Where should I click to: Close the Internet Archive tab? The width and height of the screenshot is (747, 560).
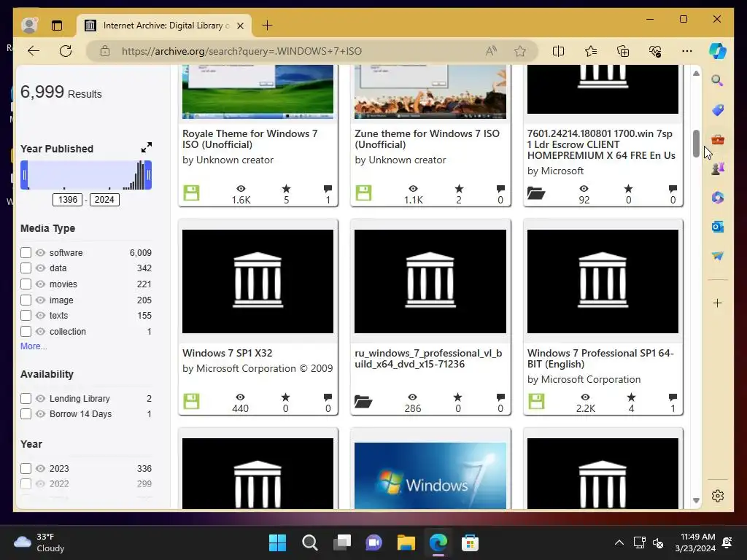pyautogui.click(x=241, y=26)
